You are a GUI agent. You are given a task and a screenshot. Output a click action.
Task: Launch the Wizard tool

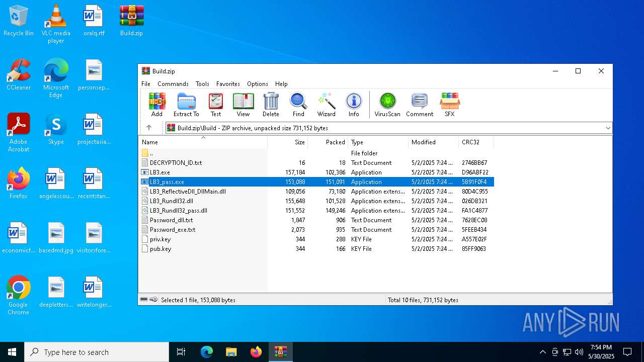(326, 105)
